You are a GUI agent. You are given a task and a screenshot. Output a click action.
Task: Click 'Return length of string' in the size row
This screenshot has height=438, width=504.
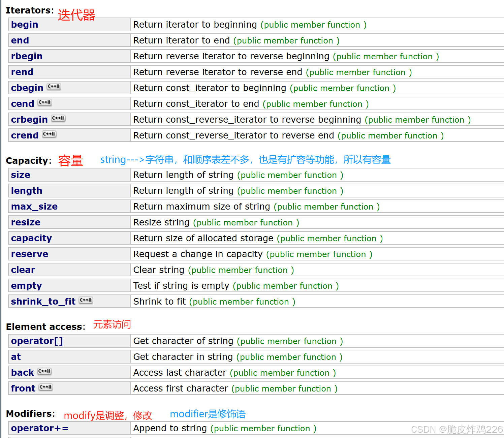tap(184, 175)
